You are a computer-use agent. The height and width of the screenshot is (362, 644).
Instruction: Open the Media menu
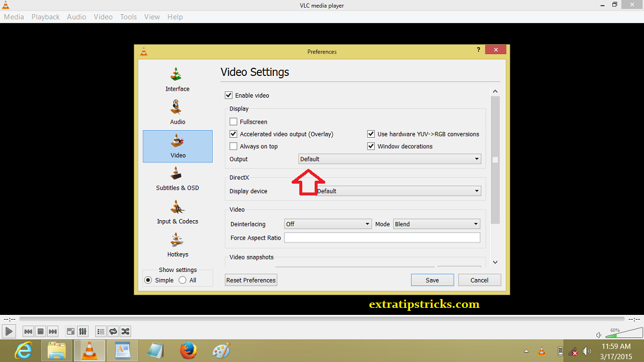click(x=14, y=17)
